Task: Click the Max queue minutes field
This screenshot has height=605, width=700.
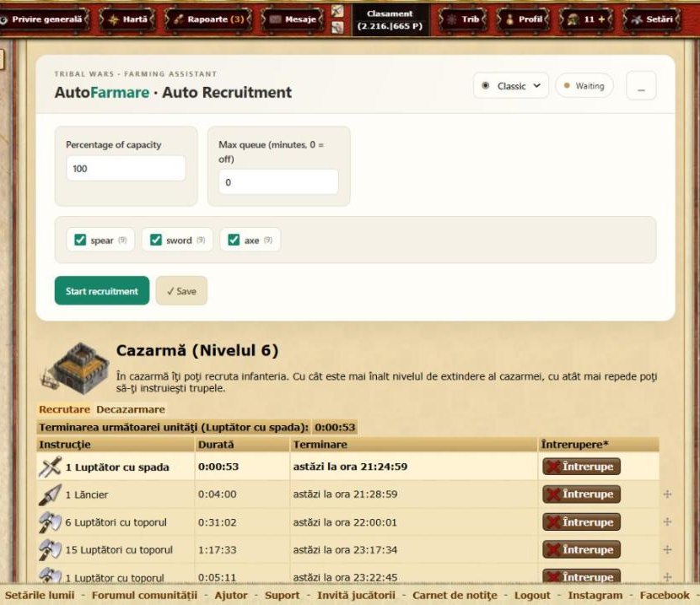Action: click(x=278, y=182)
